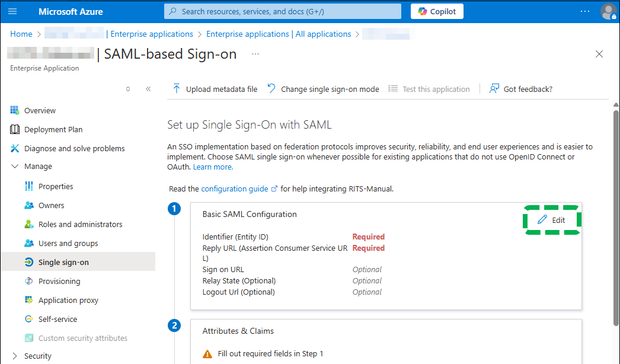Open the user account avatar
Image resolution: width=620 pixels, height=364 pixels.
[608, 11]
